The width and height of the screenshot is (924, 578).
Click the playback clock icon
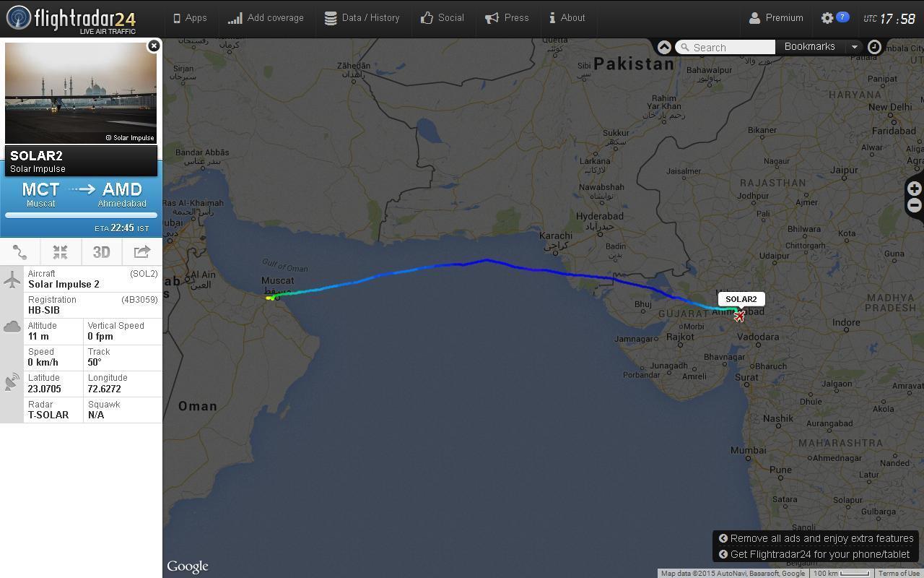pyautogui.click(x=874, y=47)
